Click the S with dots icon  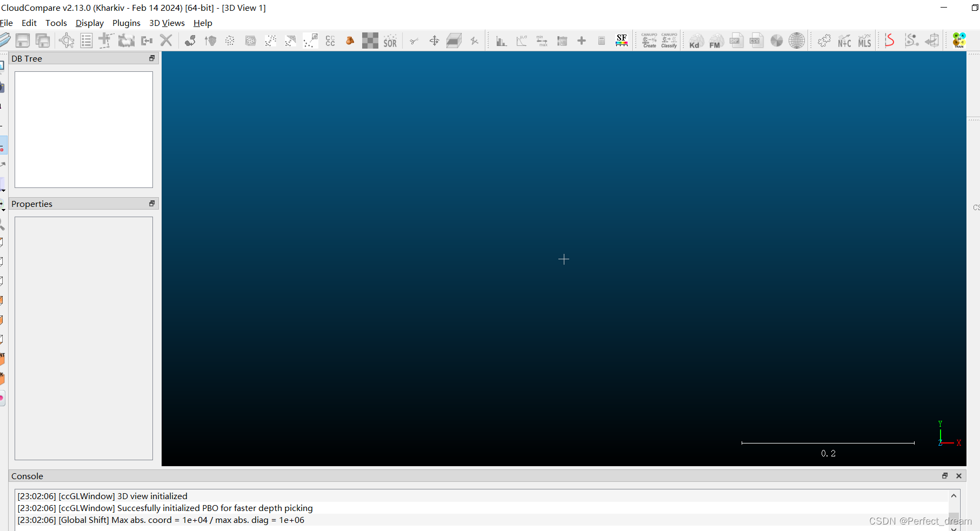[x=911, y=41]
